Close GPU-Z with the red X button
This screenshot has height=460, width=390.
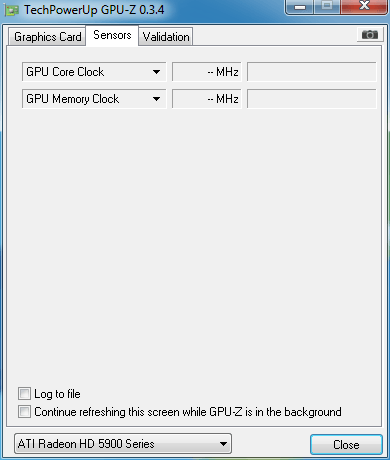click(364, 7)
